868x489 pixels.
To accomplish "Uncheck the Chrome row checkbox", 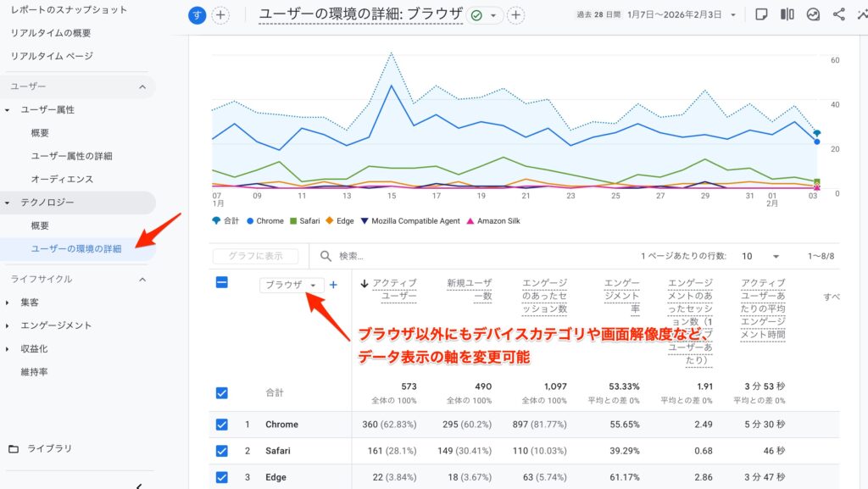I will [x=222, y=425].
